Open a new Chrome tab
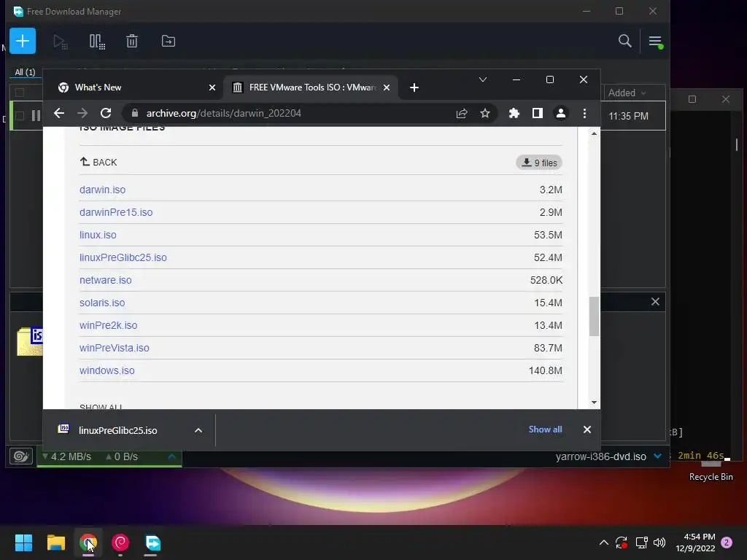The height and width of the screenshot is (560, 747). pyautogui.click(x=414, y=87)
